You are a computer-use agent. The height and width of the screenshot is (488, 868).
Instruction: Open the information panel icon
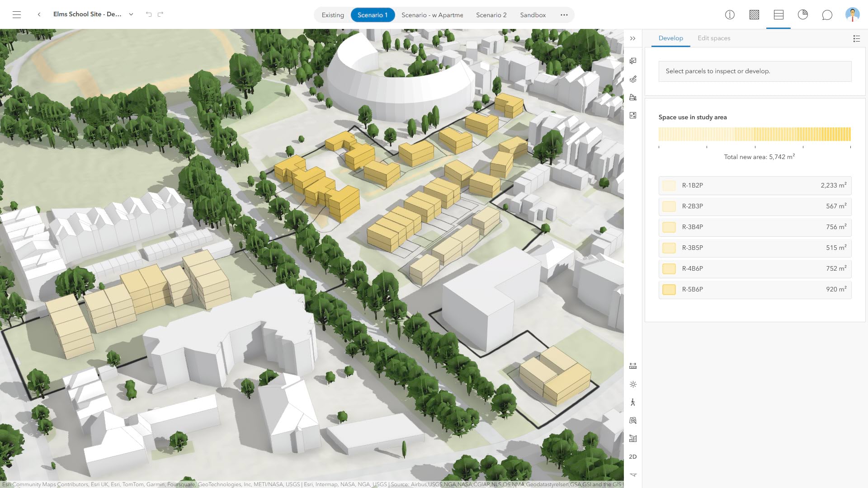tap(730, 15)
